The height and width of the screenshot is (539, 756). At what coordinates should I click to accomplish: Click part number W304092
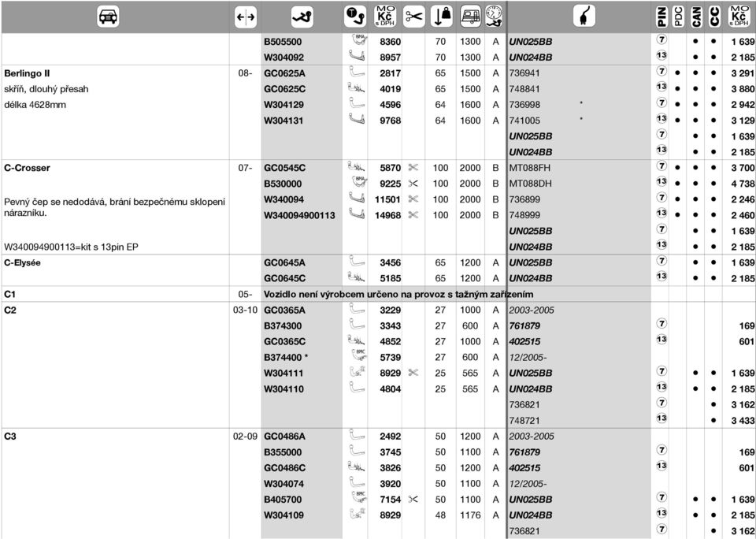pyautogui.click(x=284, y=58)
